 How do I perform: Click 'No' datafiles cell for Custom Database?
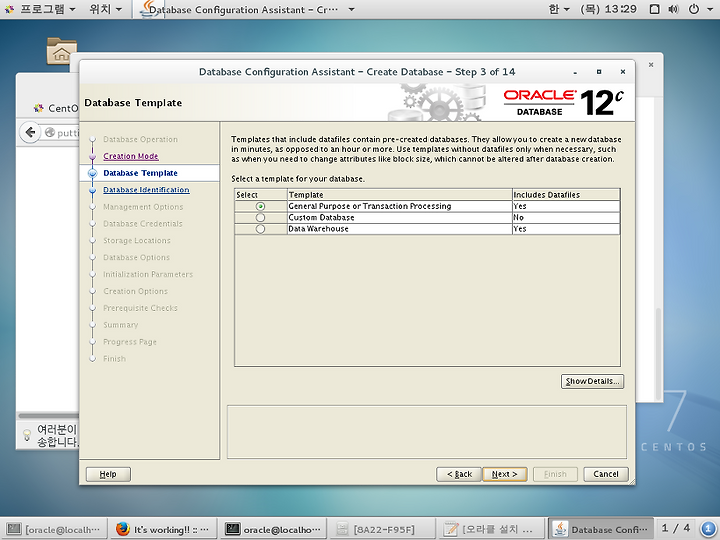tap(566, 218)
